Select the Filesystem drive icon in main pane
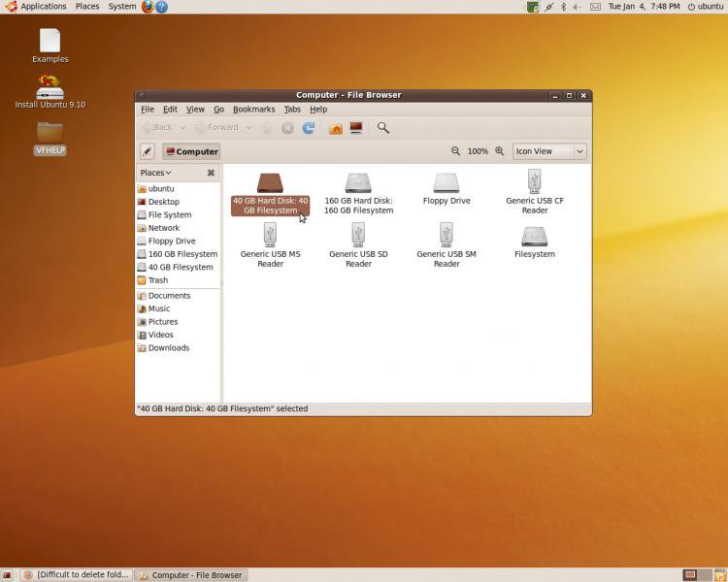 pos(535,237)
